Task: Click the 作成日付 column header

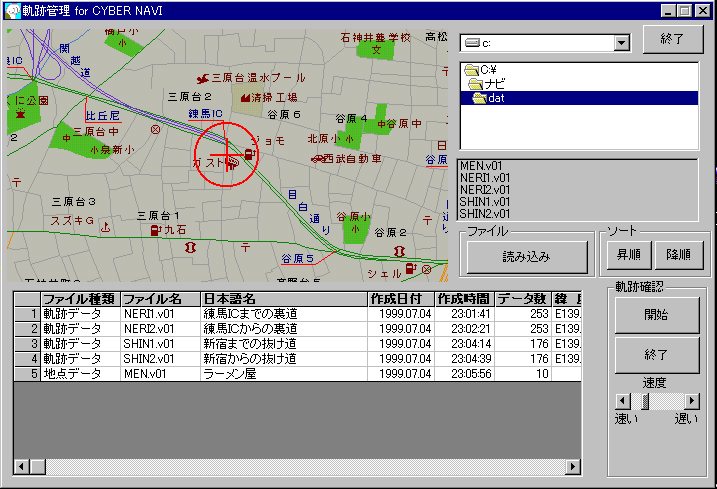Action: (x=401, y=299)
